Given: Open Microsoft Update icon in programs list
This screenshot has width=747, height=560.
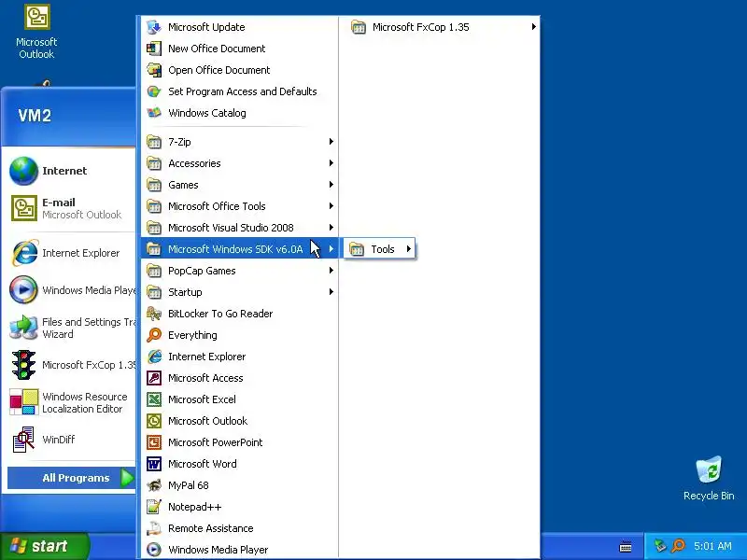Looking at the screenshot, I should (154, 27).
